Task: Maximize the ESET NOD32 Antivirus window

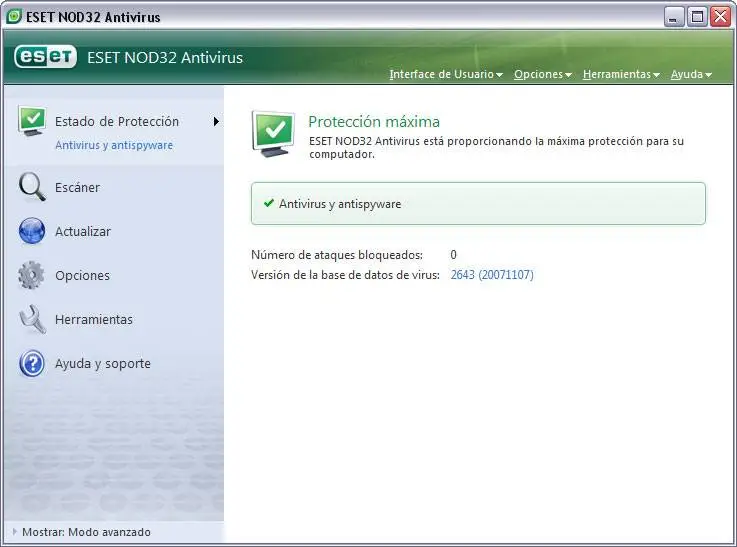Action: pyautogui.click(x=698, y=17)
